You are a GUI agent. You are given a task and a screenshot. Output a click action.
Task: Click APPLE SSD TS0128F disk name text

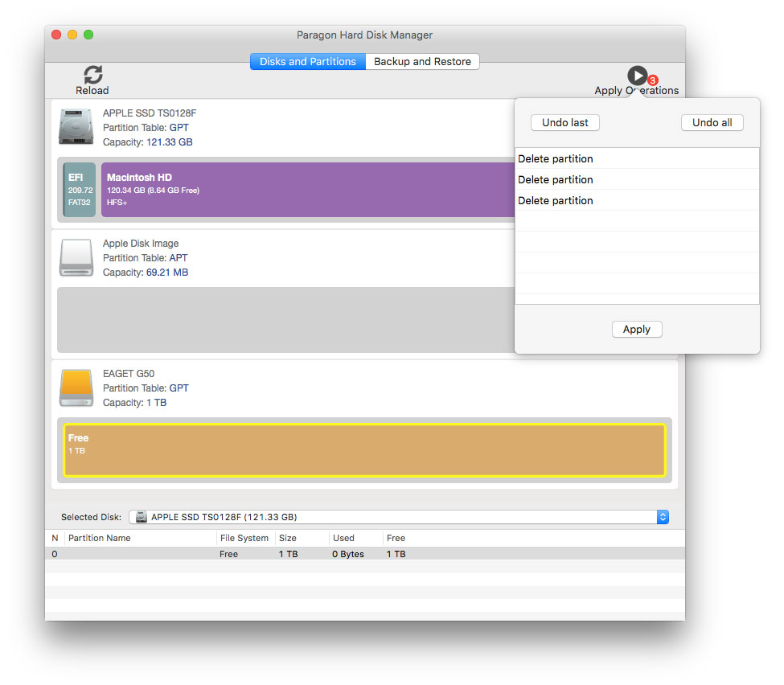(150, 113)
